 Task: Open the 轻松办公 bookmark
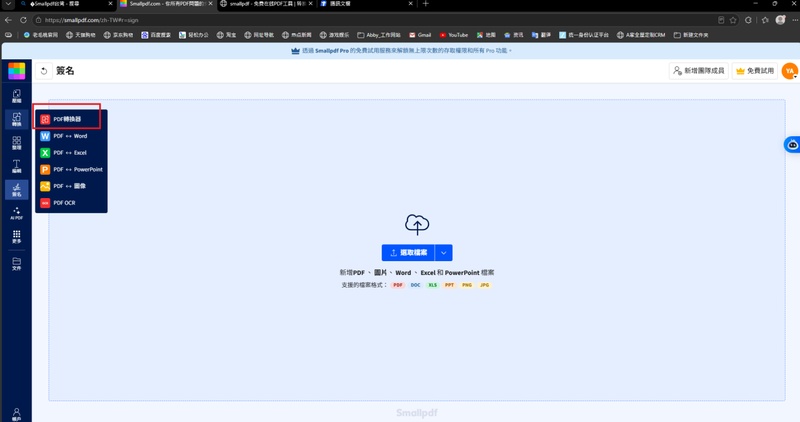pyautogui.click(x=194, y=35)
